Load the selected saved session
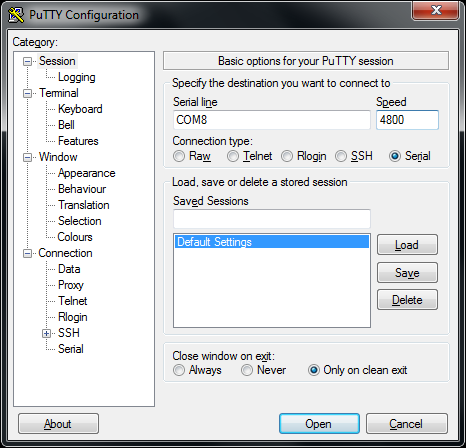This screenshot has height=448, width=466. (x=407, y=245)
